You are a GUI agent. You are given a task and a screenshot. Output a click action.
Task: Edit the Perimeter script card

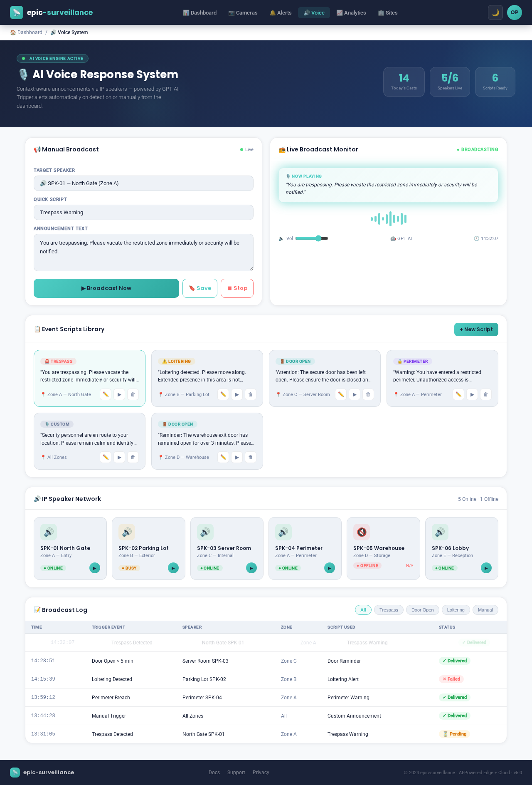(x=458, y=394)
